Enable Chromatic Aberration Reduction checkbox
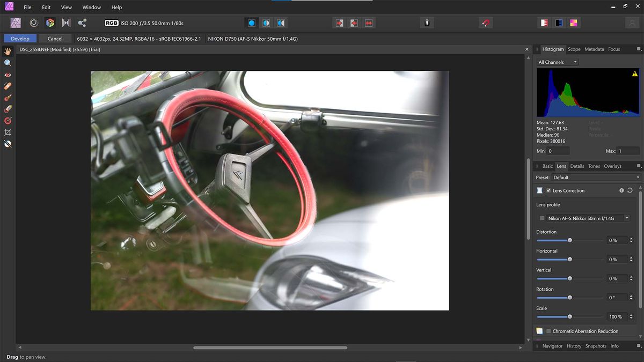The height and width of the screenshot is (362, 644). [548, 331]
